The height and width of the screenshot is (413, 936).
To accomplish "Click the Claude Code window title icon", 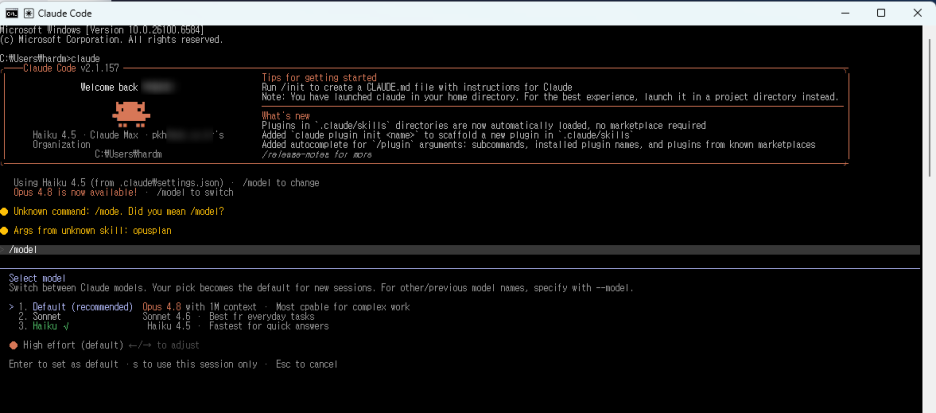I will click(29, 13).
